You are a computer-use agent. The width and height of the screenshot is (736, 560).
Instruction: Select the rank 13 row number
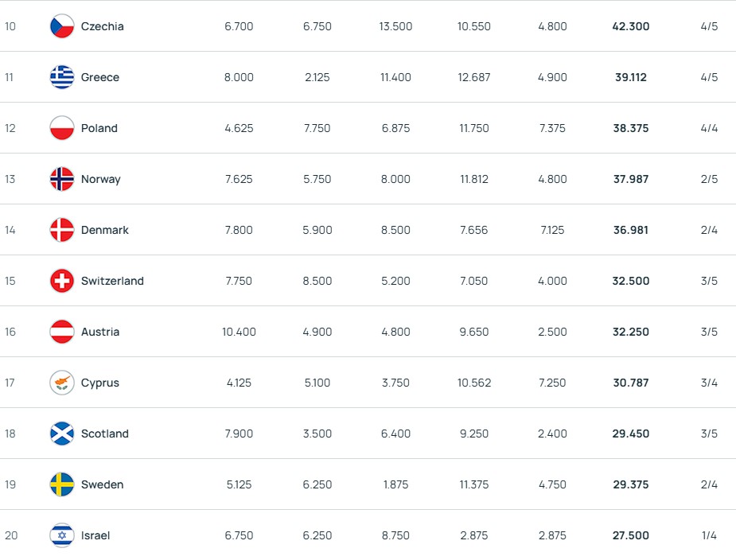[10, 179]
